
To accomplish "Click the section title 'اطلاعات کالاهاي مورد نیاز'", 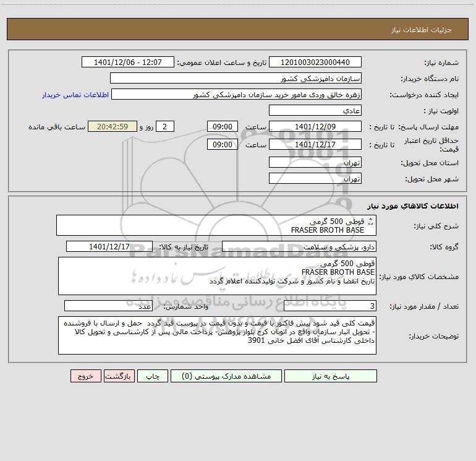I will pyautogui.click(x=413, y=206).
